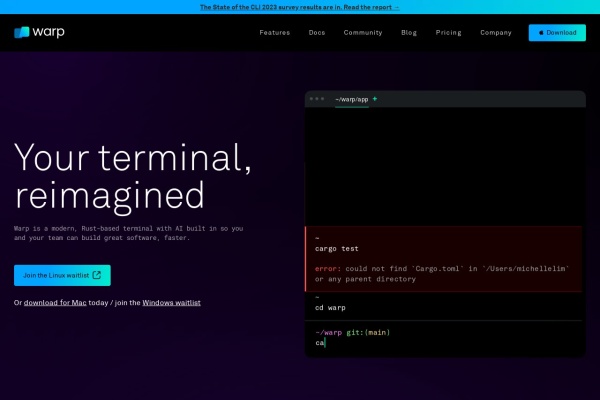The height and width of the screenshot is (400, 600).
Task: Click the terminal window traffic light dots
Action: tap(317, 99)
